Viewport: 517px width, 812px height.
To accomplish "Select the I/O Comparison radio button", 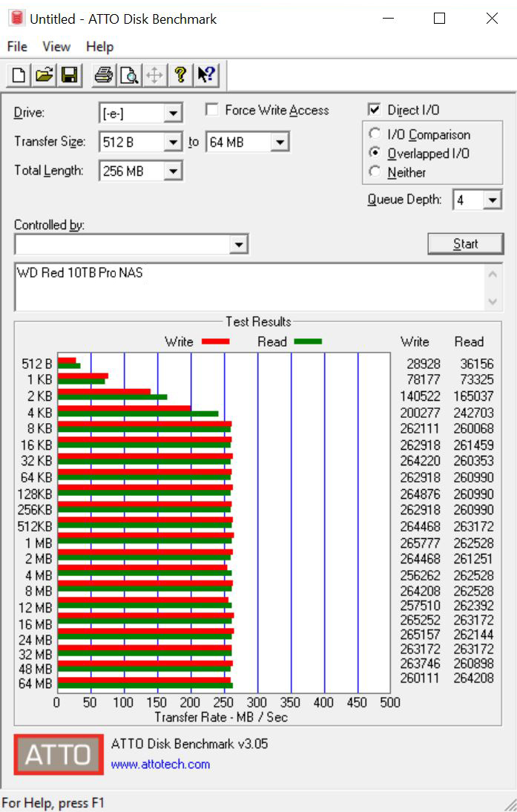I will (375, 134).
